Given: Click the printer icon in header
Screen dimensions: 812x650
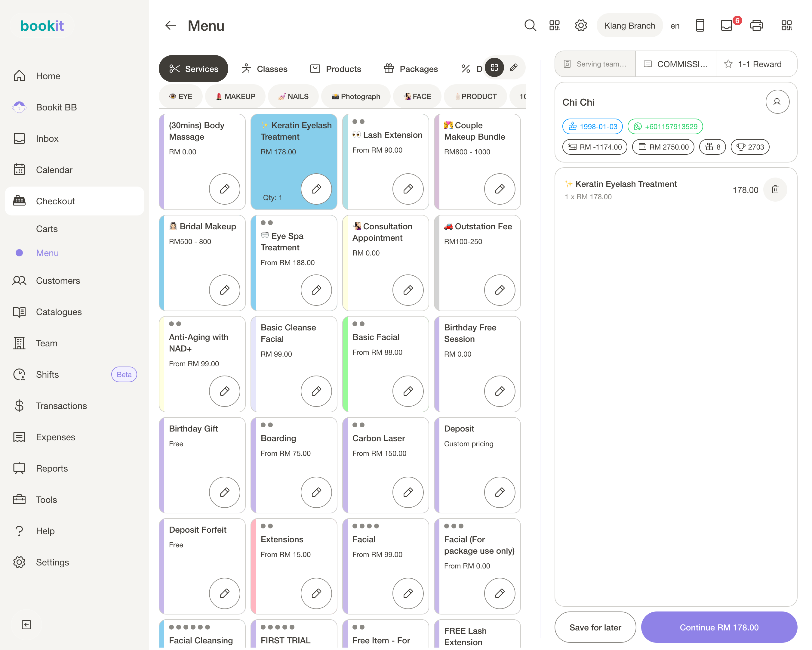Looking at the screenshot, I should (756, 26).
